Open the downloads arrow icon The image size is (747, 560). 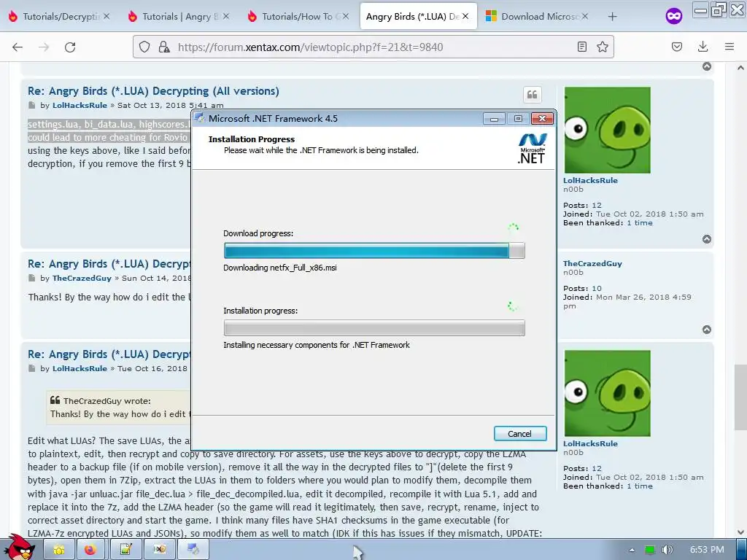pos(703,47)
